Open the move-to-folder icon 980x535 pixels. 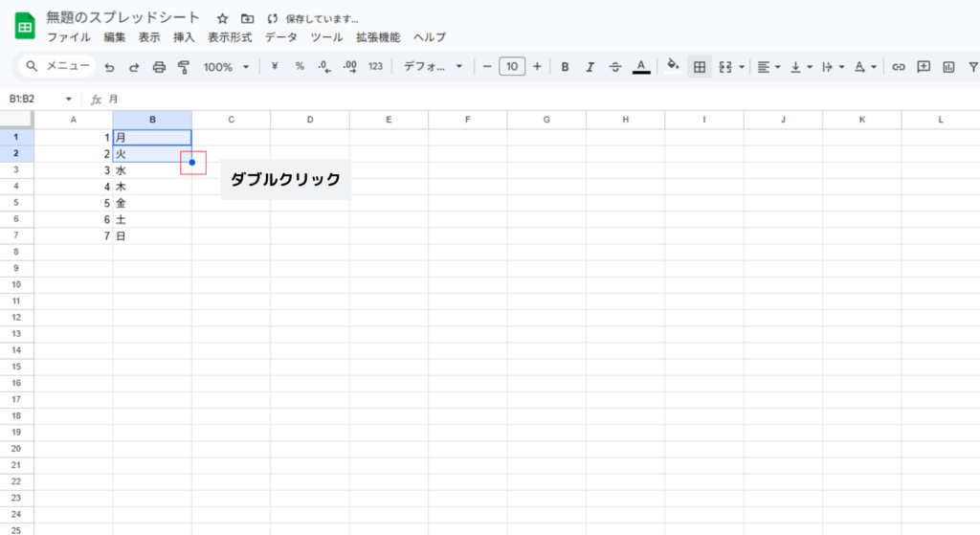click(248, 19)
